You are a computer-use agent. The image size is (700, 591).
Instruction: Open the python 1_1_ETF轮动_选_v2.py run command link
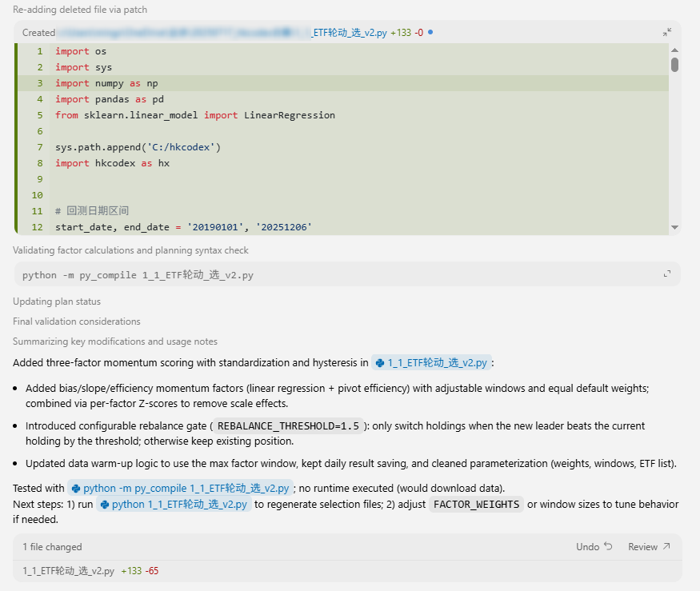(179, 505)
